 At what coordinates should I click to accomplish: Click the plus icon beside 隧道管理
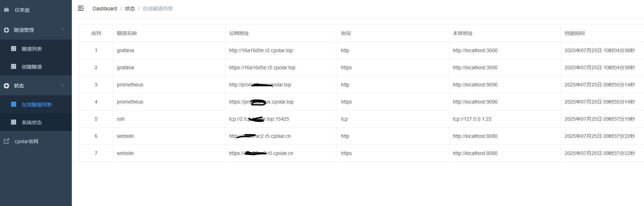pyautogui.click(x=6, y=30)
